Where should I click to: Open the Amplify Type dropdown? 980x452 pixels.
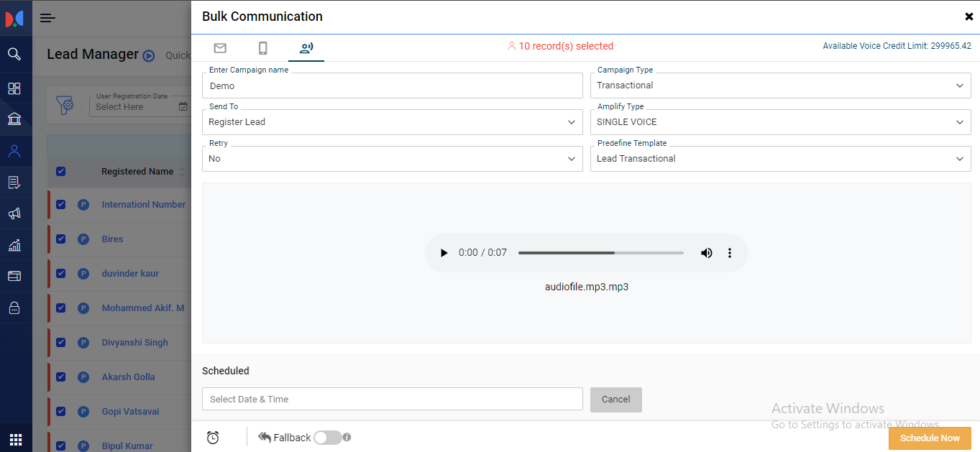(x=780, y=122)
